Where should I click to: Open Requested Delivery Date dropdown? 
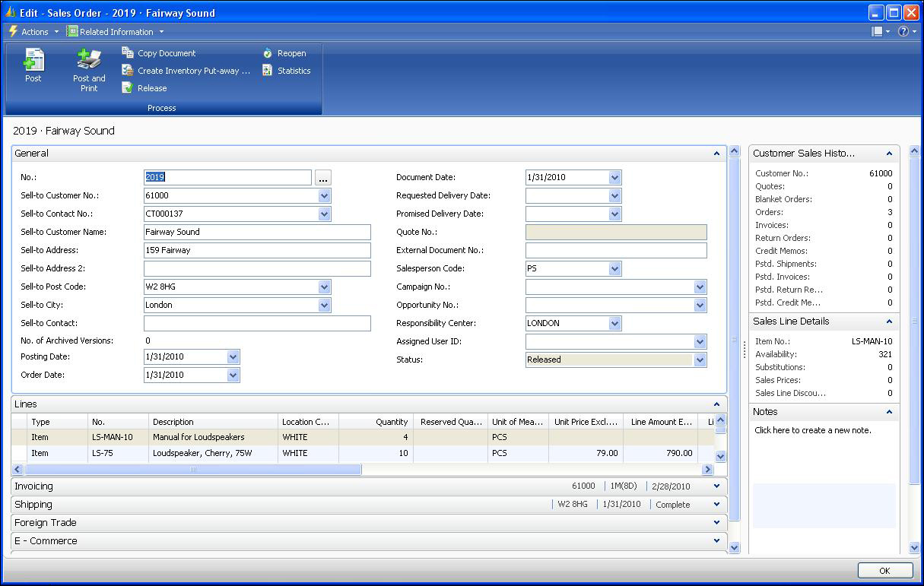pos(615,195)
